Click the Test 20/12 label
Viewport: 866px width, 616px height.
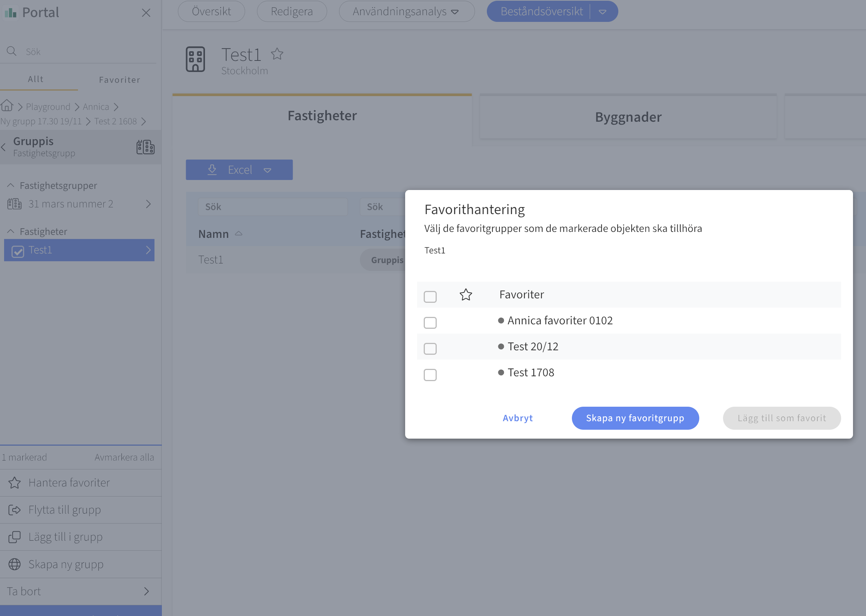pos(533,346)
